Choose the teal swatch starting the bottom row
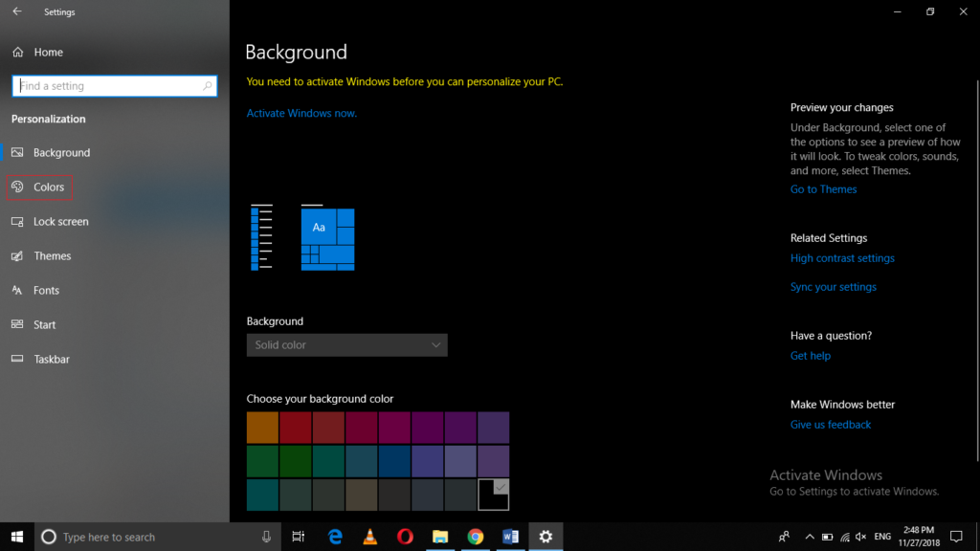This screenshot has width=980, height=551. [262, 495]
